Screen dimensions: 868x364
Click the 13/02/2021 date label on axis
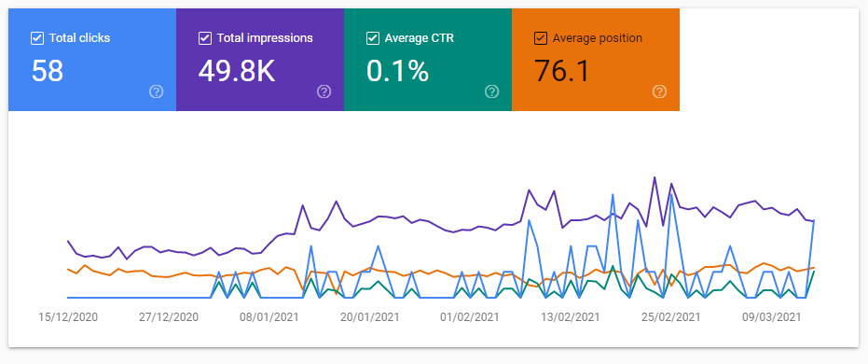571,317
